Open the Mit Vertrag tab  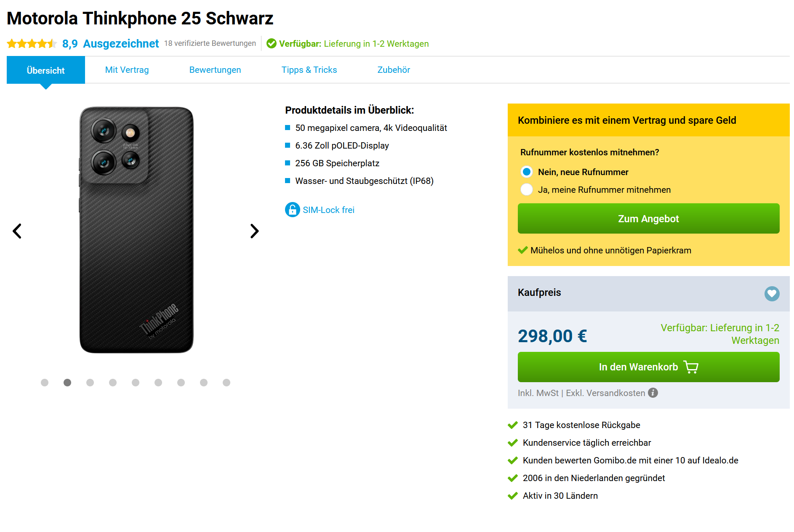point(127,70)
